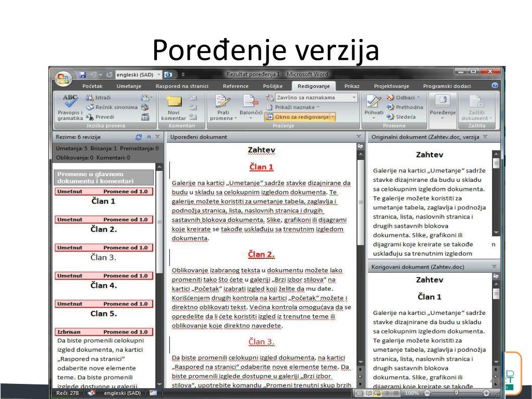Switch to the Draft view button
This screenshot has height=399, width=532.
396,393
